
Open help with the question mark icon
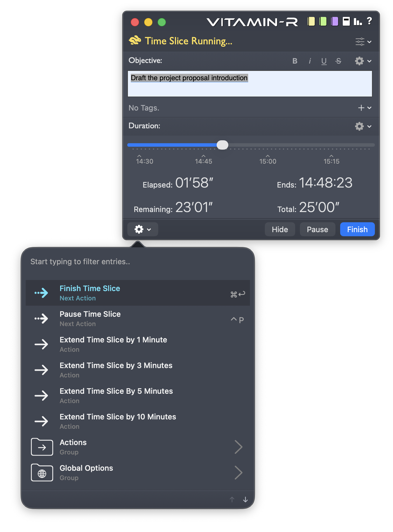[x=369, y=21]
